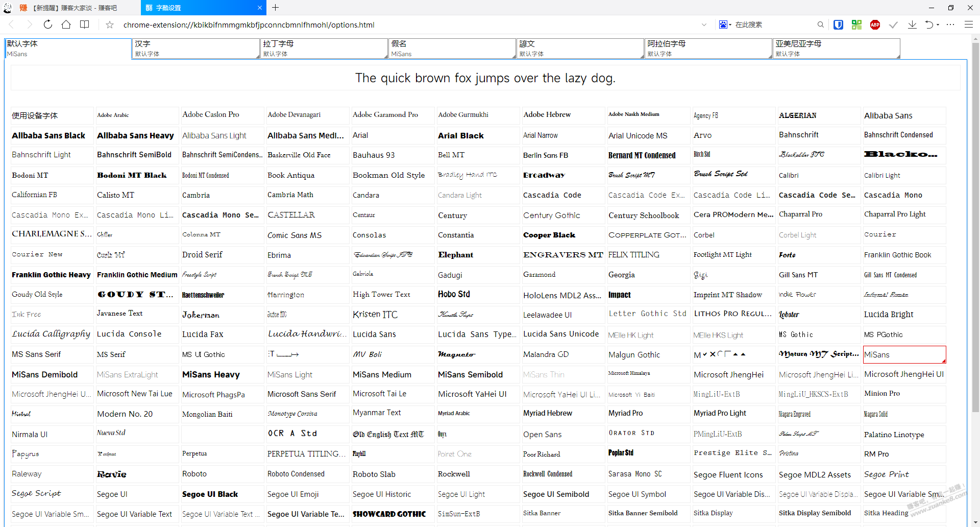Choose the Bauhaus 93 font
980x527 pixels.
393,155
